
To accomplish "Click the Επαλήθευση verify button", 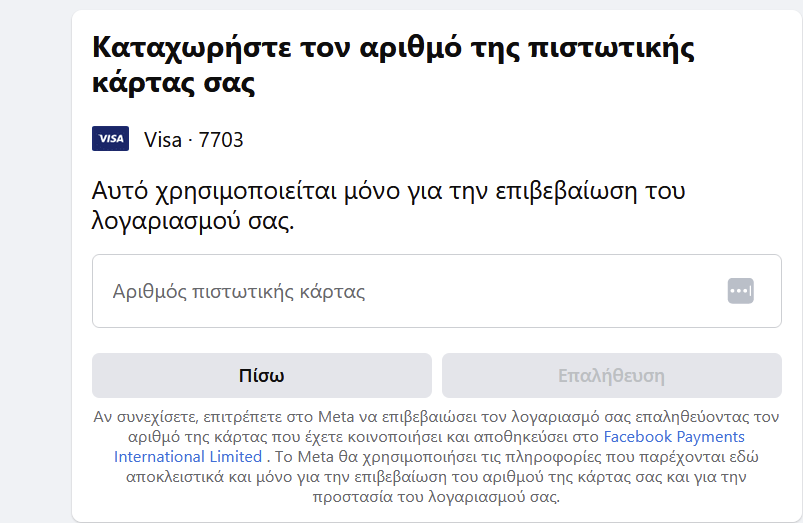I will [611, 375].
